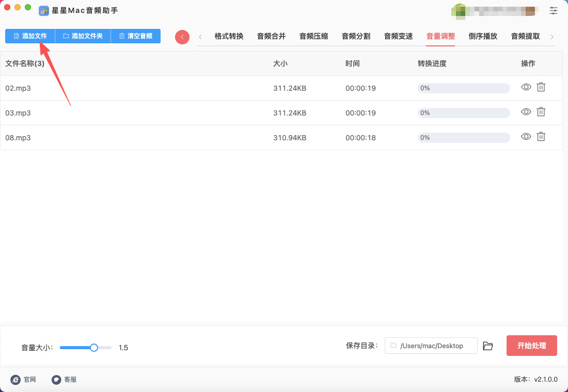
Task: Select the 音频合并 tab
Action: pyautogui.click(x=271, y=36)
